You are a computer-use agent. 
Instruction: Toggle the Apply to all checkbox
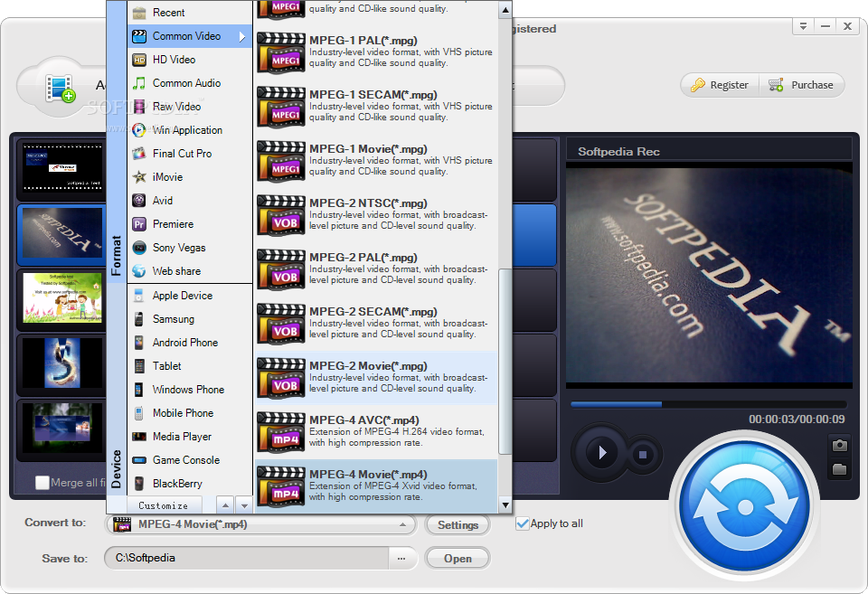522,523
